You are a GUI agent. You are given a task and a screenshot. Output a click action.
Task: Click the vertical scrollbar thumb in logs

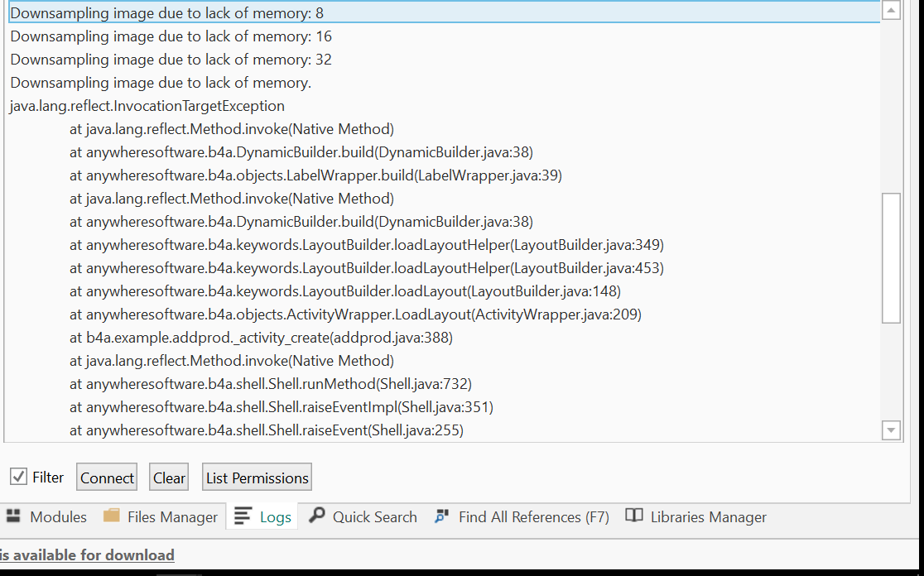891,257
